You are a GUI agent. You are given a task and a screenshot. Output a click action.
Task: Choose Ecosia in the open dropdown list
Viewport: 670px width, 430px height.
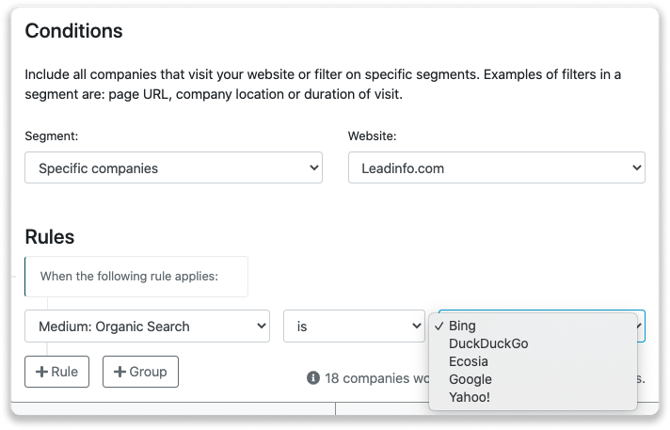tap(471, 362)
